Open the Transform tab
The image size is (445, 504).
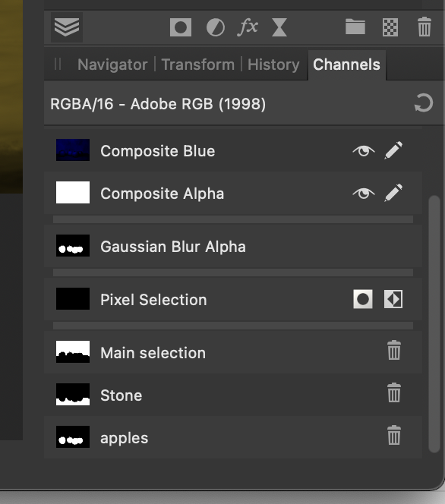pyautogui.click(x=197, y=65)
